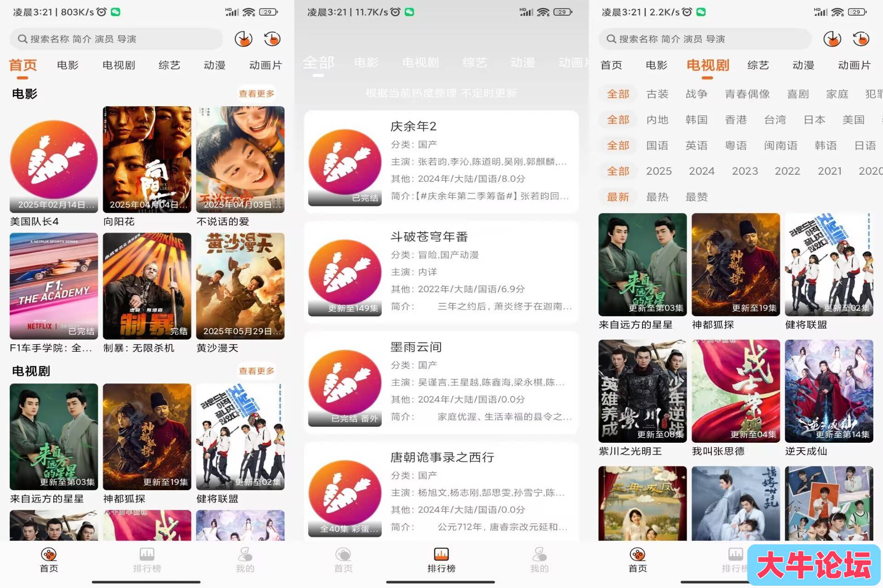The height and width of the screenshot is (588, 883).
Task: Open 向阳花 movie poster
Action: click(x=147, y=160)
